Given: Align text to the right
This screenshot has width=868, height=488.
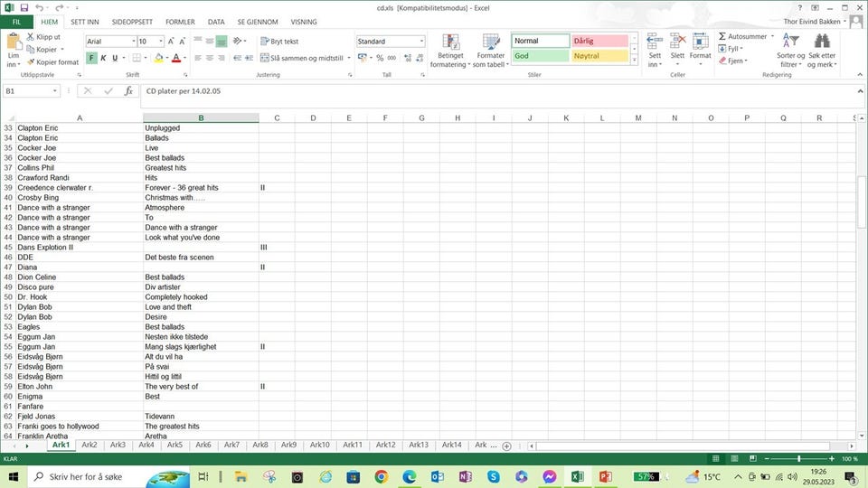Looking at the screenshot, I should [221, 58].
